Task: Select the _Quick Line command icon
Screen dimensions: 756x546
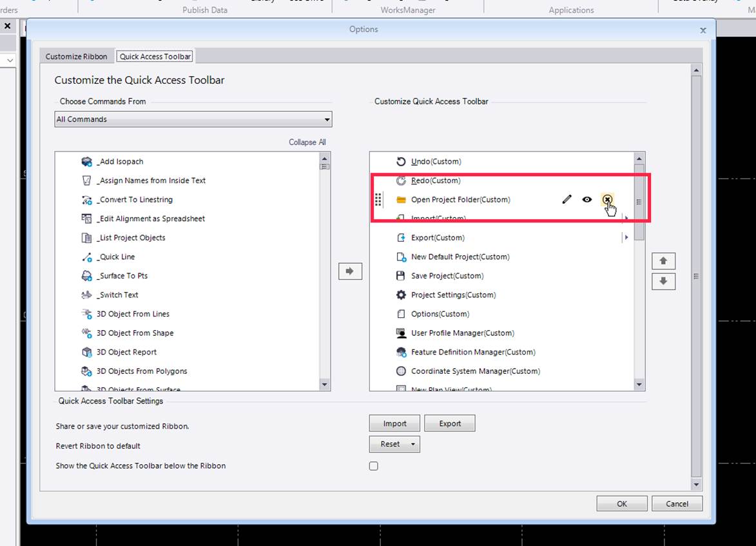Action: click(x=87, y=257)
